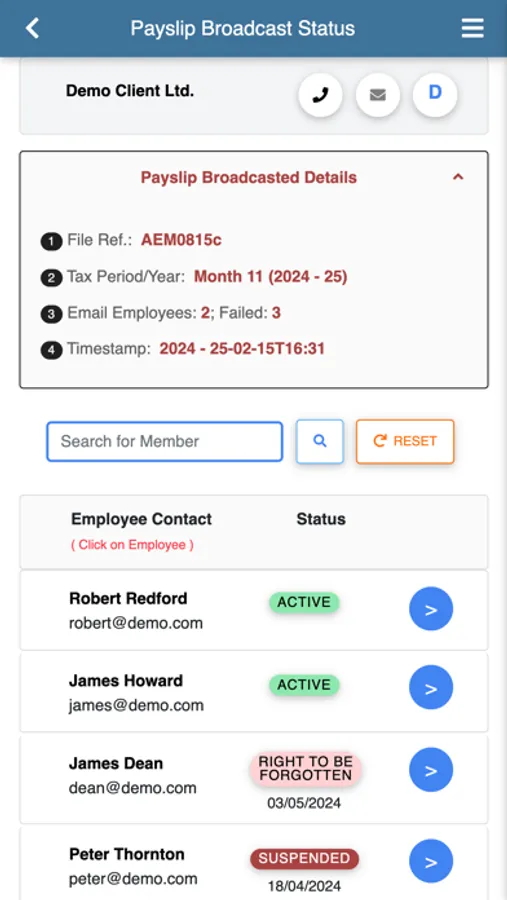Run search with the magnifier button
Viewport: 507px width, 900px height.
pyautogui.click(x=320, y=441)
